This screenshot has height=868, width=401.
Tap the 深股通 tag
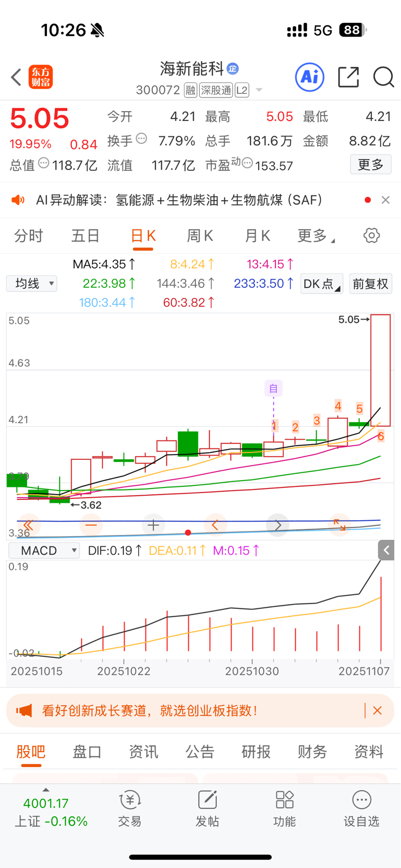pos(216,90)
